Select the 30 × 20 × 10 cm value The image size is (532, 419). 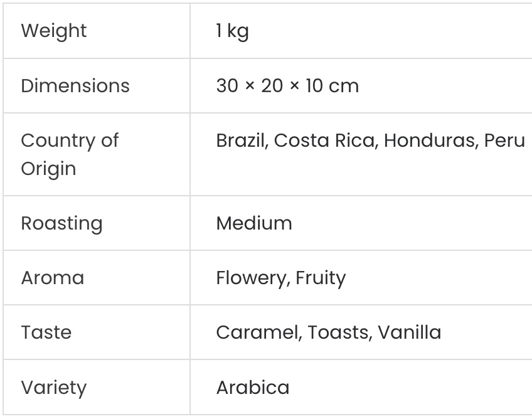[287, 85]
